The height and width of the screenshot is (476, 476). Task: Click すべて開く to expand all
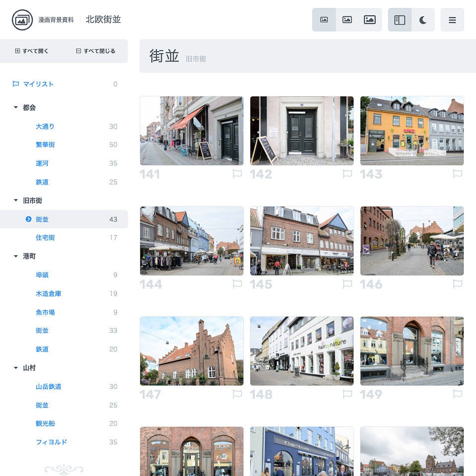32,51
